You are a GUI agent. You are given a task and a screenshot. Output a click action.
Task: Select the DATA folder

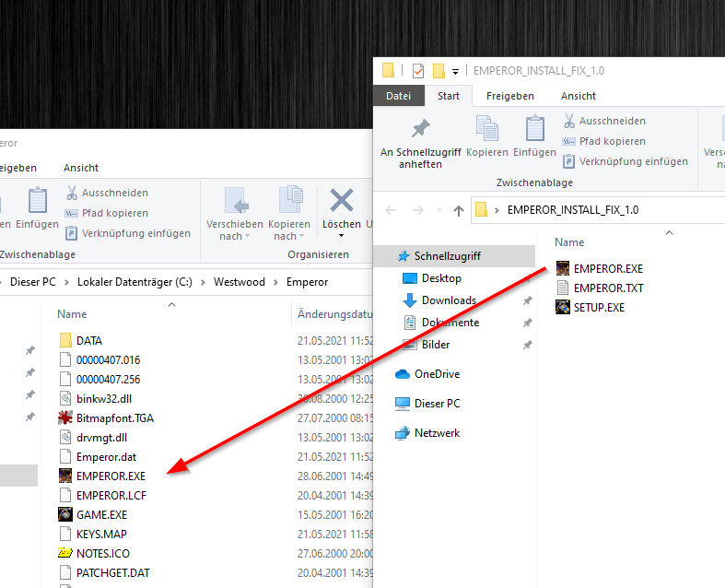(81, 341)
